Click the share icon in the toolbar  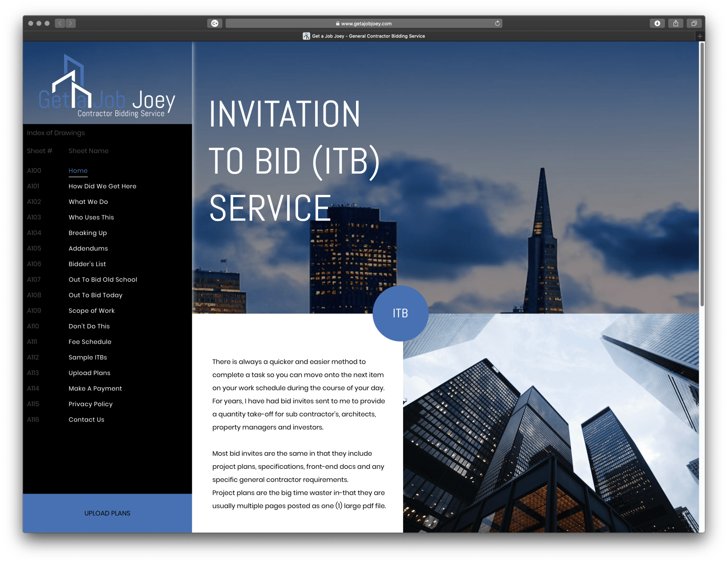(x=676, y=24)
